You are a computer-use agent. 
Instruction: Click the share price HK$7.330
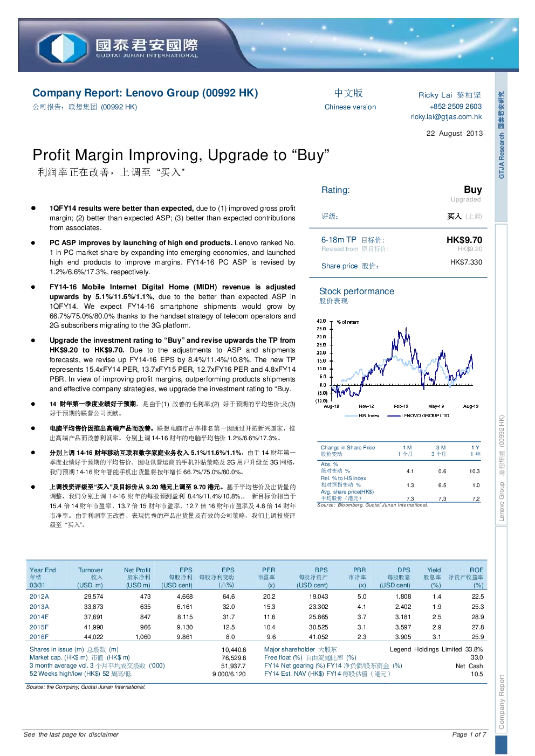[466, 262]
